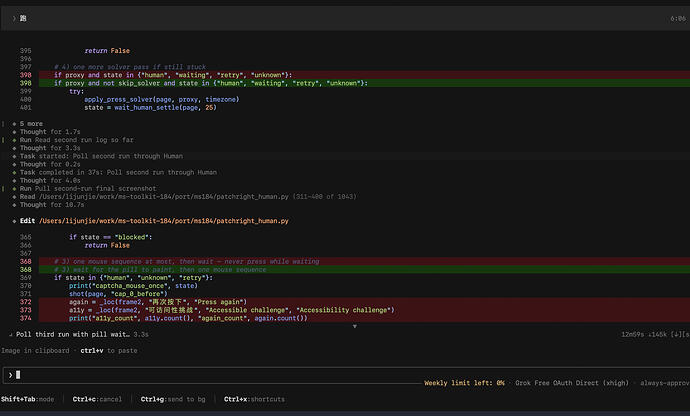The width and height of the screenshot is (690, 416).
Task: Select 'Task started: Poll second run through Human'
Action: point(101,156)
